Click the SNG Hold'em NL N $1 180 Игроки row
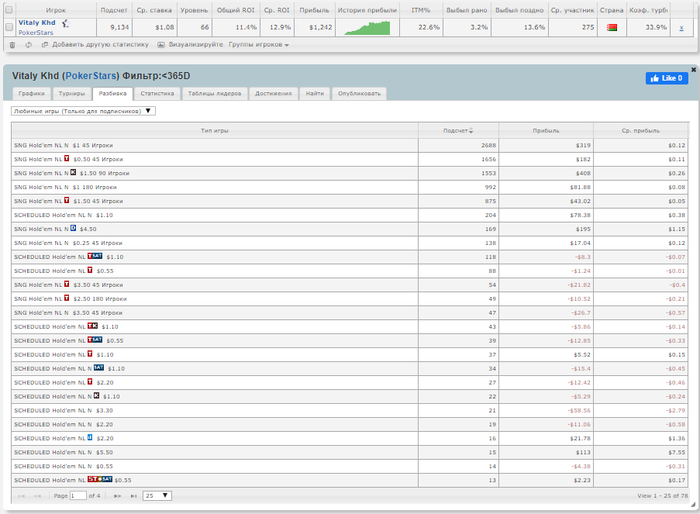Screen dimensions: 700x514 tap(350, 187)
